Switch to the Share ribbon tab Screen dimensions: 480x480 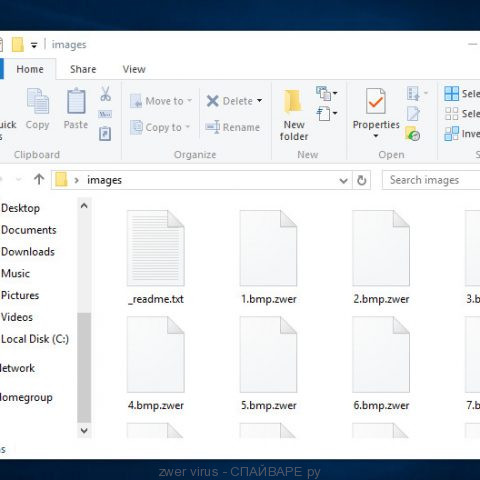[83, 69]
